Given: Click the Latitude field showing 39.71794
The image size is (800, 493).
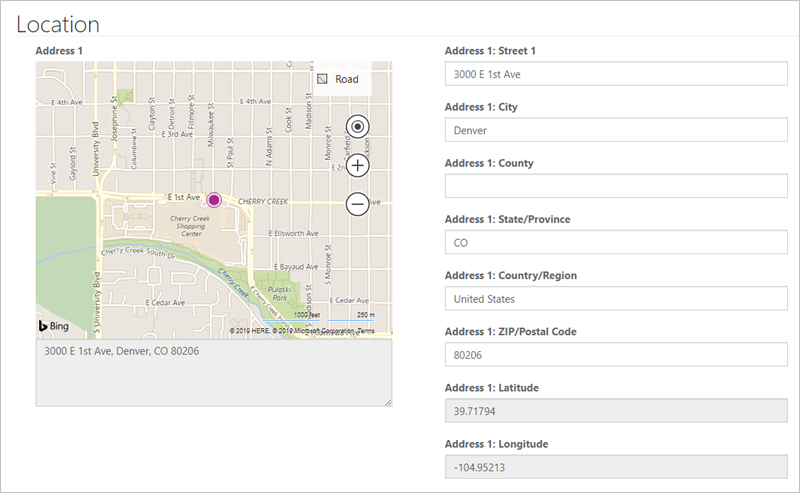Looking at the screenshot, I should [616, 411].
